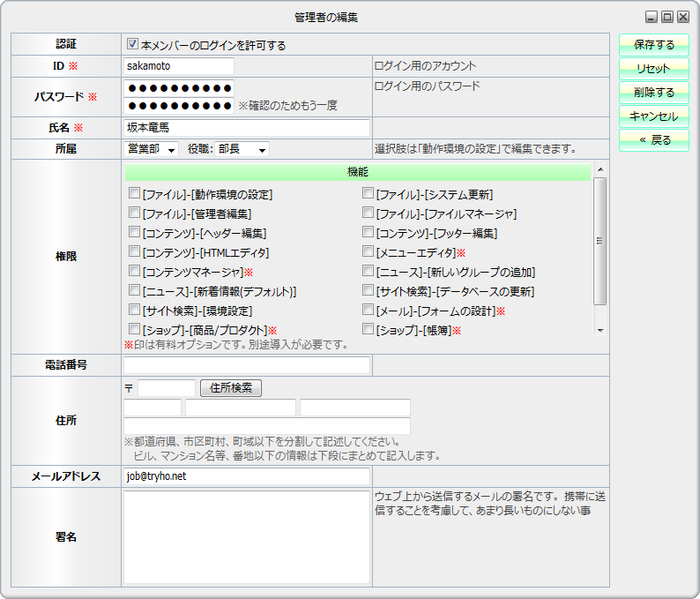Click the postal code input field
This screenshot has height=599, width=700.
[167, 388]
